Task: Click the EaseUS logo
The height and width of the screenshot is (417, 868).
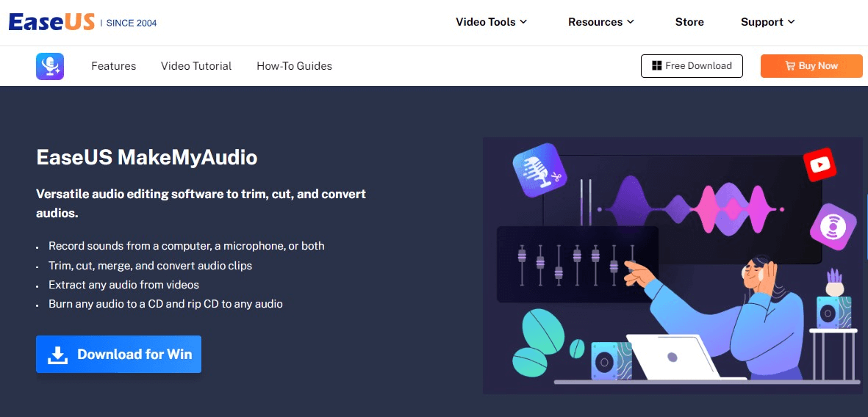Action: 51,22
